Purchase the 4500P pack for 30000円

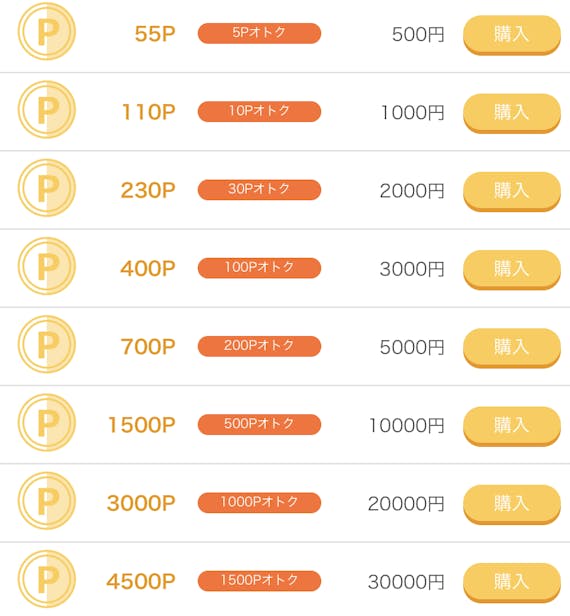click(512, 583)
